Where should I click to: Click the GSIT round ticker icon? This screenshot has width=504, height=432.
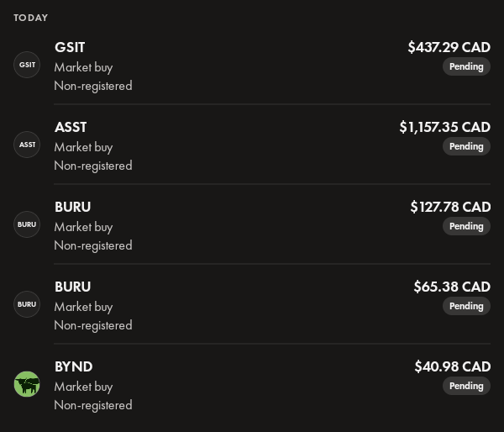(x=27, y=65)
